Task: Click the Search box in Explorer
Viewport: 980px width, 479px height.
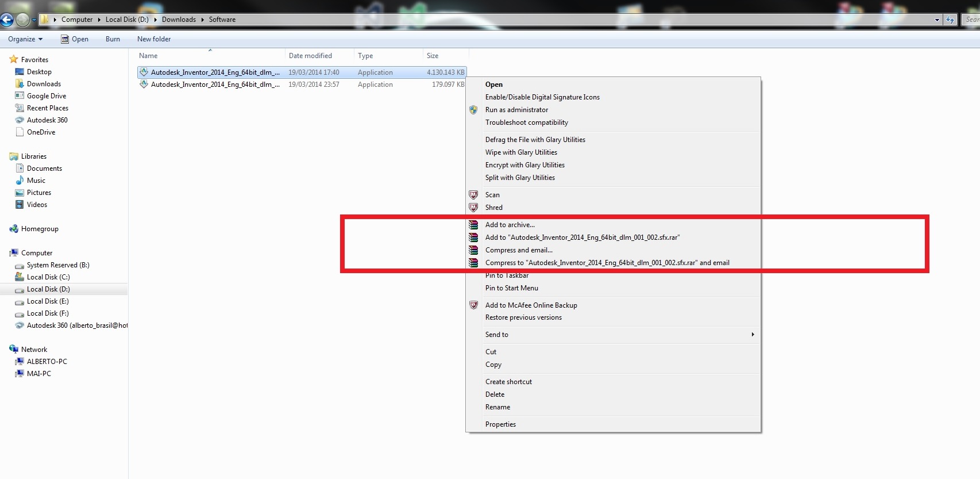Action: click(x=971, y=20)
